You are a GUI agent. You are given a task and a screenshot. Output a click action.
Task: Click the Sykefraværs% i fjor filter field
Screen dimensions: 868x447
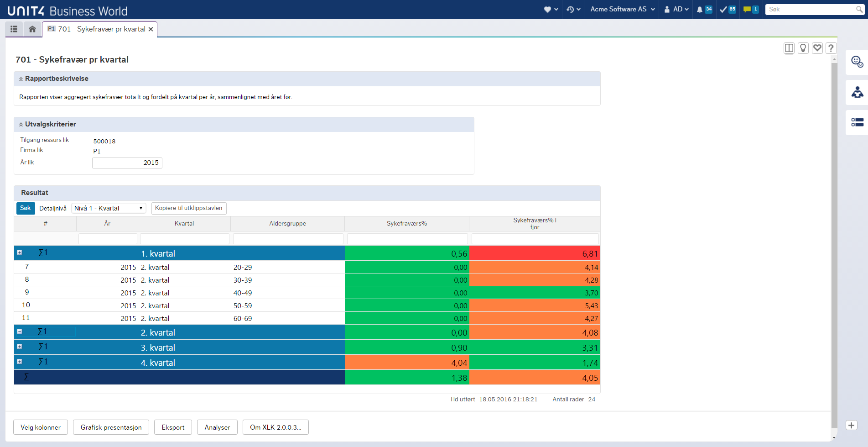[535, 239]
